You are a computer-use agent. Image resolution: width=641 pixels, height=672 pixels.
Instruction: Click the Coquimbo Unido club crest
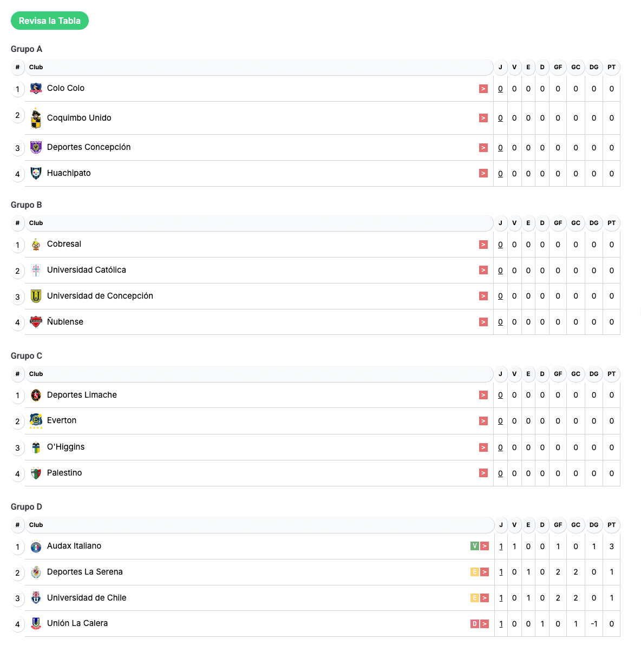point(36,118)
